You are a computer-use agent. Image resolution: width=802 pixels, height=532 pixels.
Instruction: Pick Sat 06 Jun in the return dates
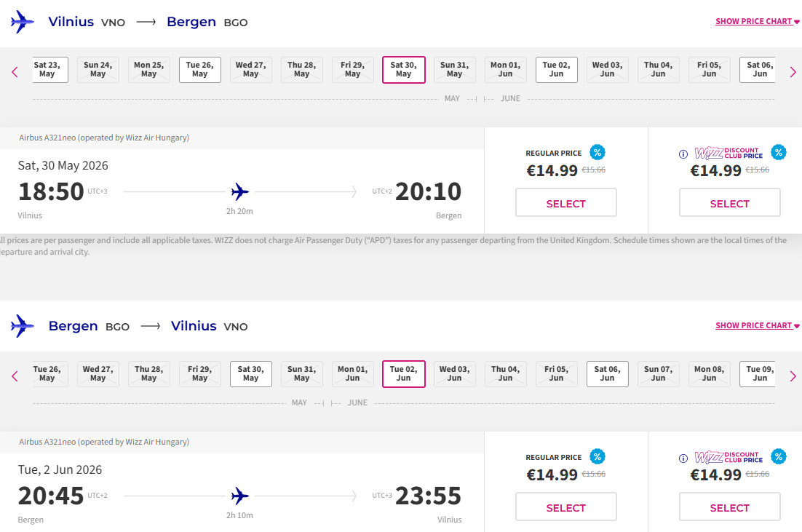point(608,374)
